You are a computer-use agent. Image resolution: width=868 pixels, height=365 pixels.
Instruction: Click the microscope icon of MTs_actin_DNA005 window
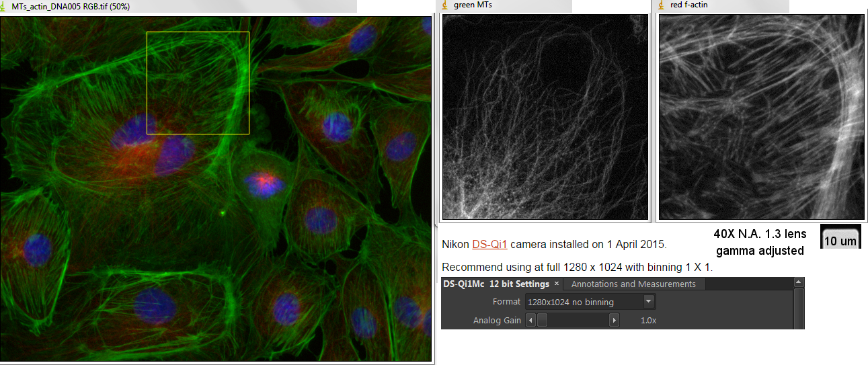pyautogui.click(x=5, y=6)
